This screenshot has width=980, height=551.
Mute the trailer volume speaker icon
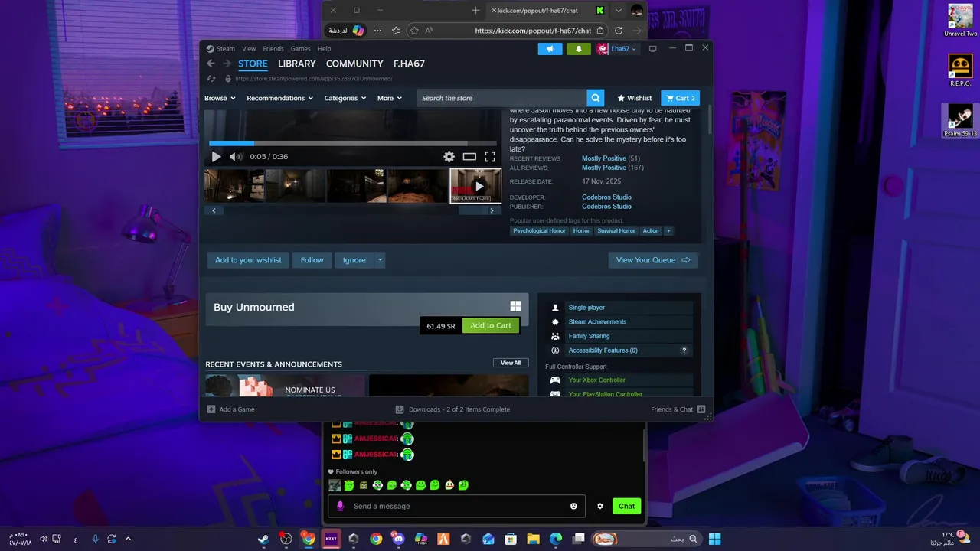click(236, 157)
